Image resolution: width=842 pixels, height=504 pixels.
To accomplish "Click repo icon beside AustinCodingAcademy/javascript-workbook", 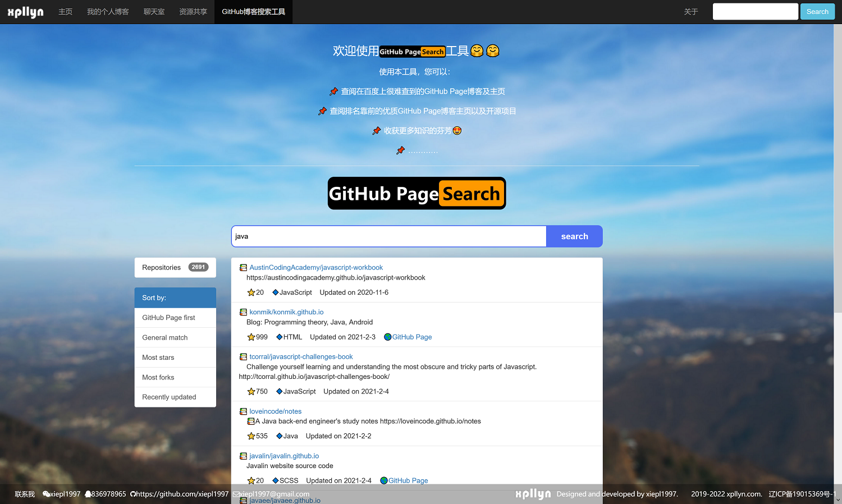I will [243, 268].
